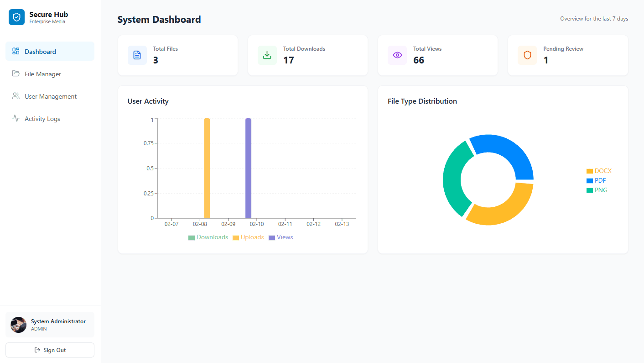Open the System Administrator profile
Image resolution: width=644 pixels, height=363 pixels.
(50, 324)
